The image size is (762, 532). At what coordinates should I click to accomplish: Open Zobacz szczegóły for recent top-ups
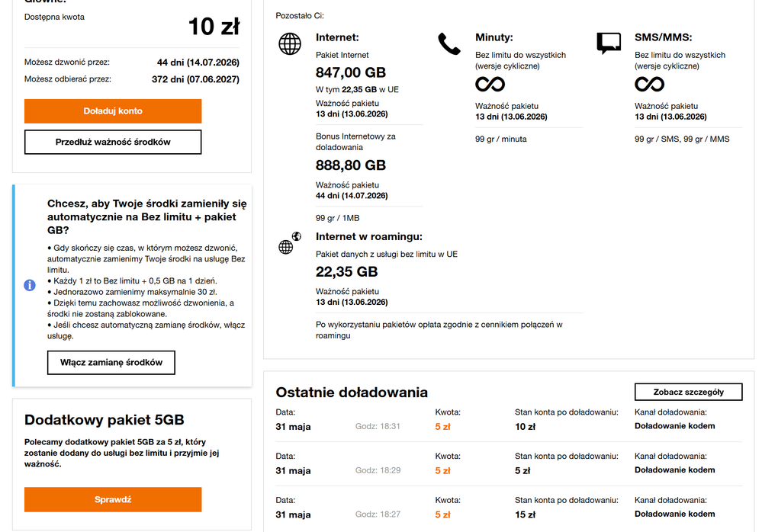pos(688,393)
